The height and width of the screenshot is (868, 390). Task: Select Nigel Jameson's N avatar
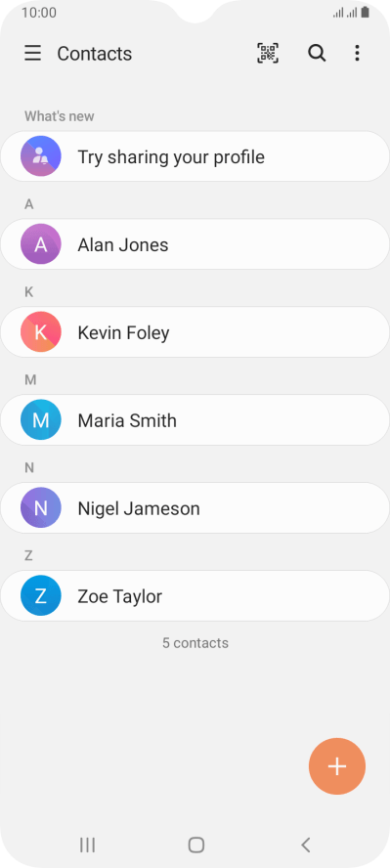[40, 507]
